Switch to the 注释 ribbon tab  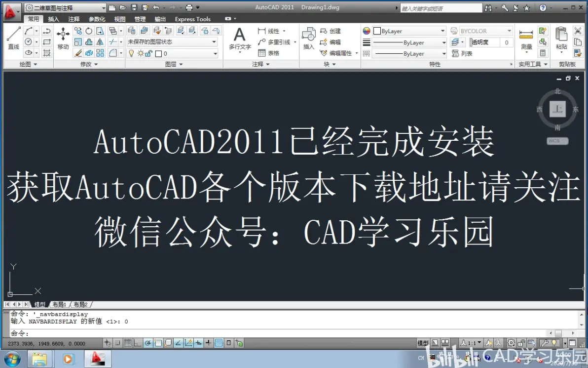tap(74, 19)
